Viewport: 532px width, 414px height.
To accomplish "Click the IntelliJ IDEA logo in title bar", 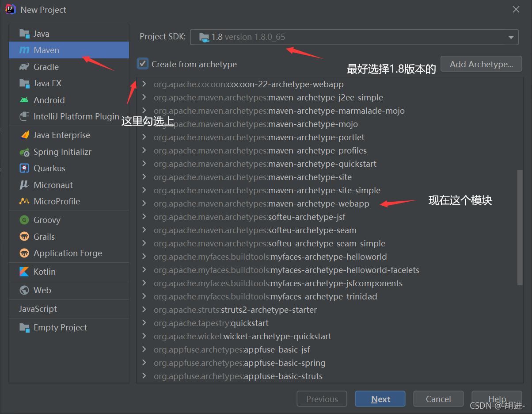I will tap(11, 9).
